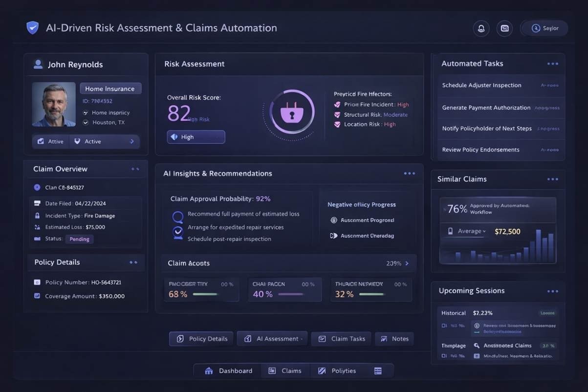588x392 pixels.
Task: Expand the Automated Tasks options menu
Action: tap(552, 64)
